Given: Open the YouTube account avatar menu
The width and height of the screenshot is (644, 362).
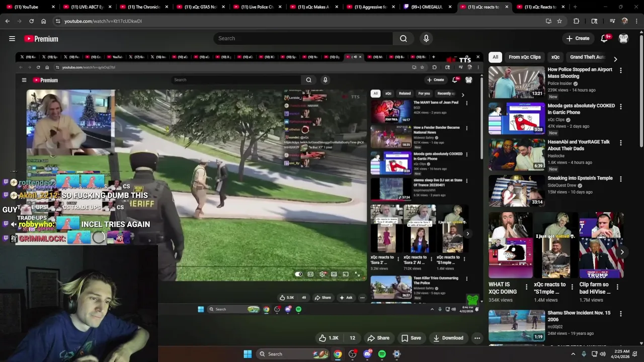Looking at the screenshot, I should tap(623, 38).
